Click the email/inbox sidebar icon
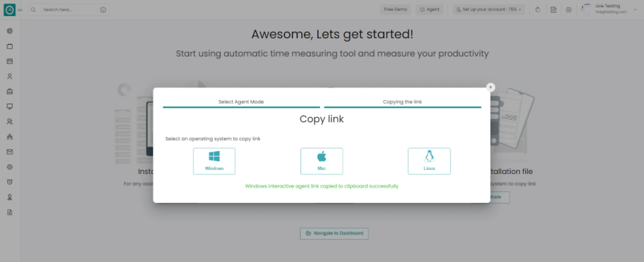This screenshot has height=262, width=644. [10, 152]
